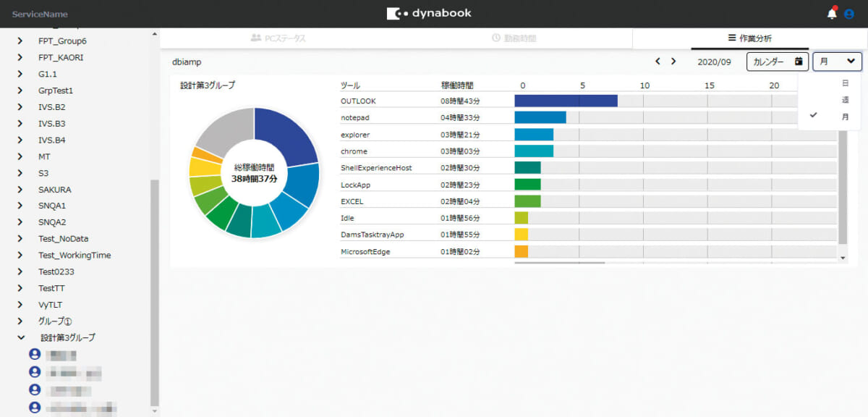Collapse the 設計第3グループ tree node
This screenshot has width=868, height=417.
pos(21,337)
